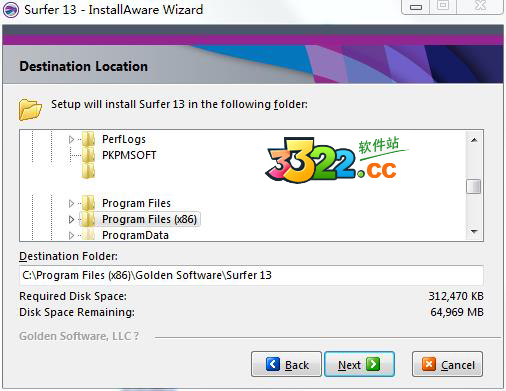The height and width of the screenshot is (391, 506).
Task: Click the Required Disk Space value 312,470 KB
Action: point(456,296)
